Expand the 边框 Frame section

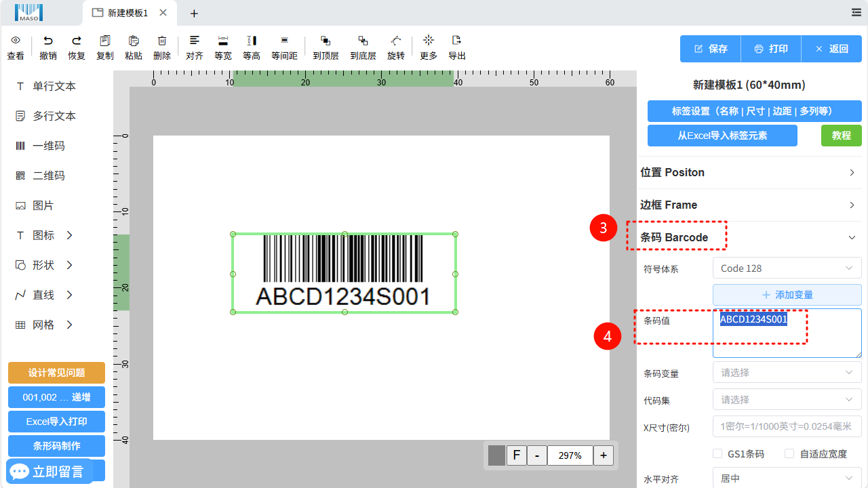tap(749, 205)
